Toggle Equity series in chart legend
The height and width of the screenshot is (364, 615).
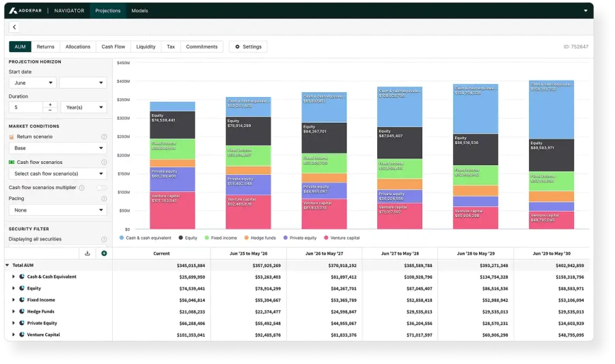(188, 238)
